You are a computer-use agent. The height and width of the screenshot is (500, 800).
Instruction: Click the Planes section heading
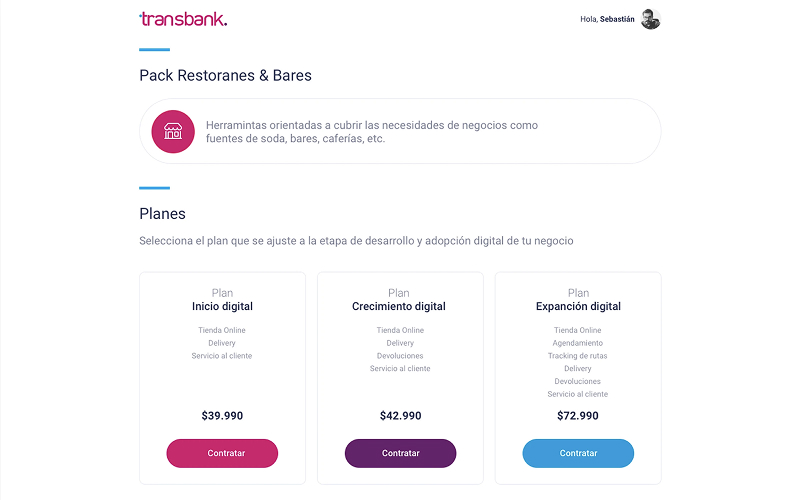click(x=162, y=213)
